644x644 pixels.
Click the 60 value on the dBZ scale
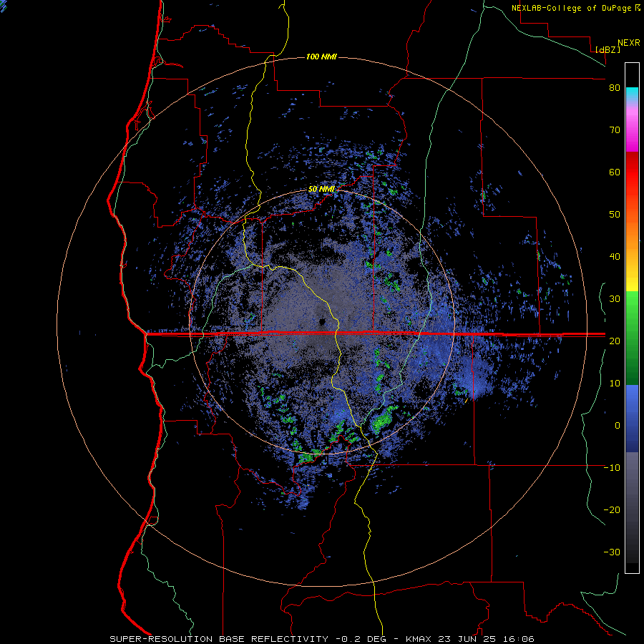[615, 172]
